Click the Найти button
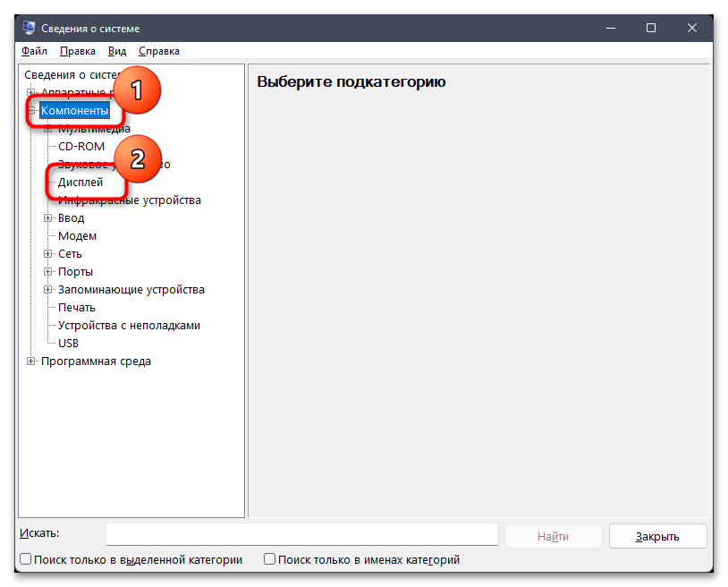Viewport: 728px width, 587px height. [553, 536]
